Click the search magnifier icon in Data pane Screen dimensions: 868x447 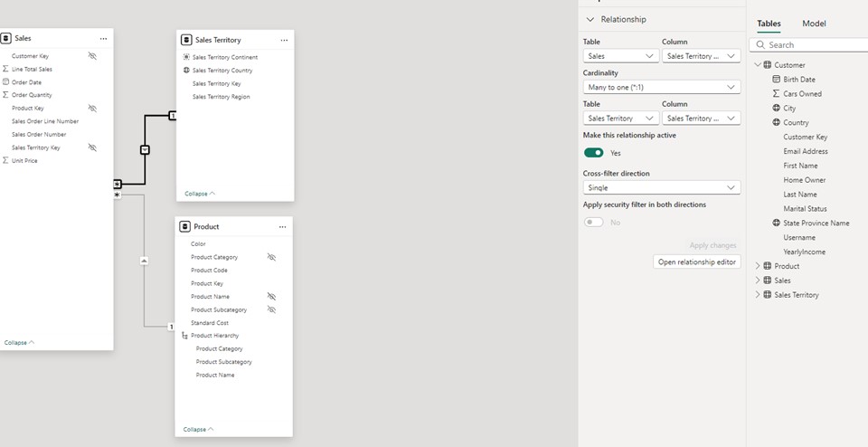click(x=760, y=44)
